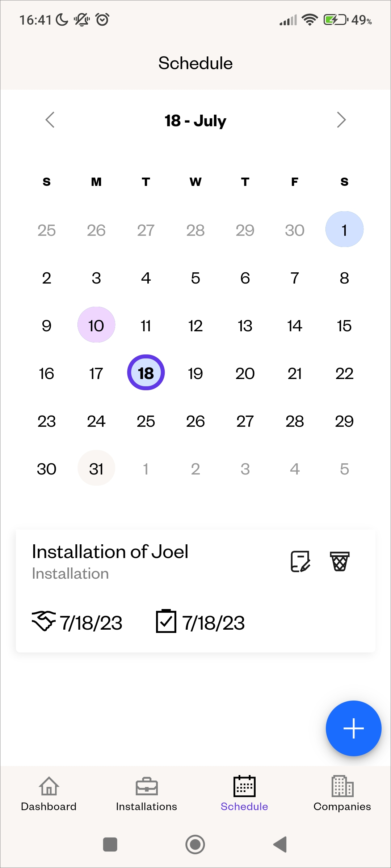This screenshot has height=868, width=391.
Task: Advance to next month with right chevron
Action: click(x=341, y=120)
